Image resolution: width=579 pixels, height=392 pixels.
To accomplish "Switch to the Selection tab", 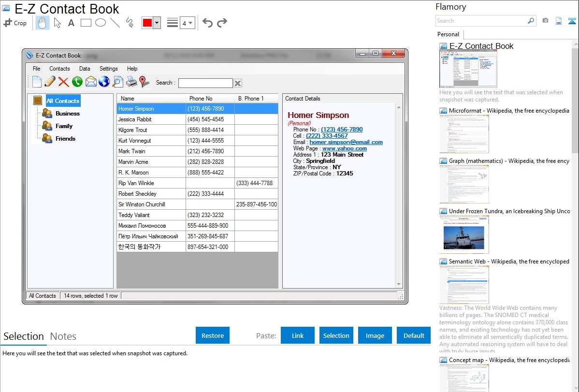I will [x=24, y=336].
